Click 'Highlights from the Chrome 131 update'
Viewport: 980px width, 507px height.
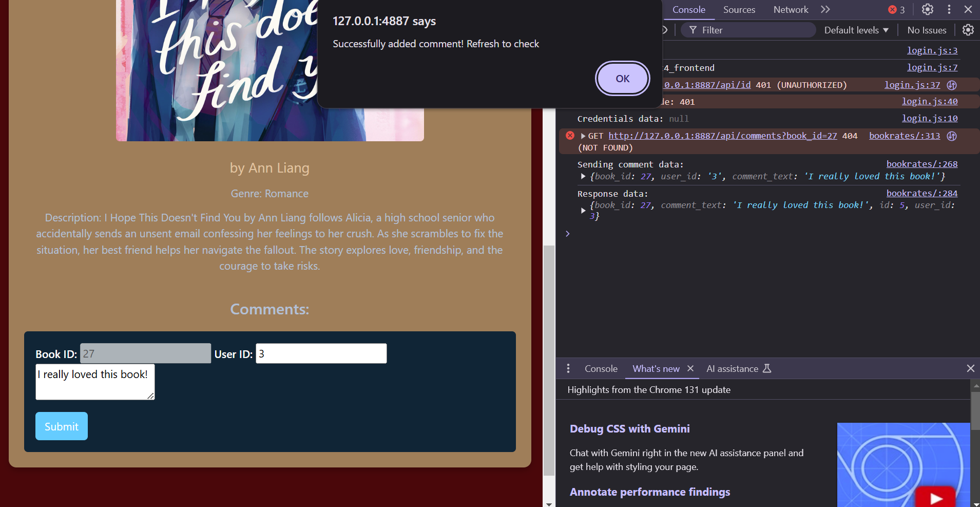point(649,390)
